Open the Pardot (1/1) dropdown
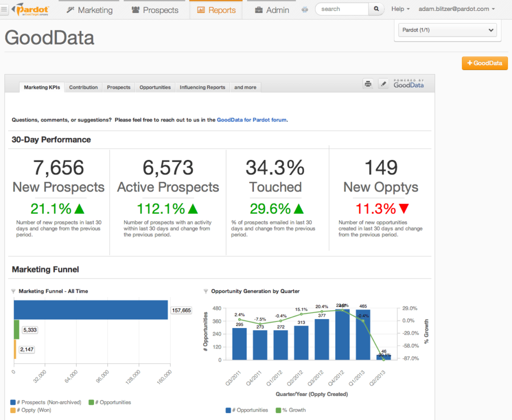This screenshot has height=420, width=512. pos(447,30)
